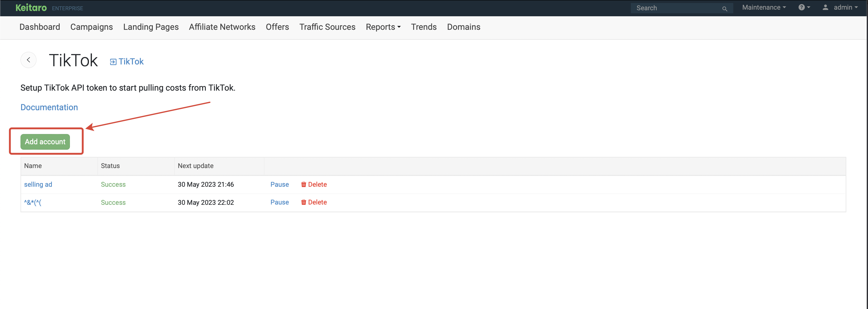Click Success status in ^&*(^( row
The width and height of the screenshot is (868, 309).
point(113,202)
